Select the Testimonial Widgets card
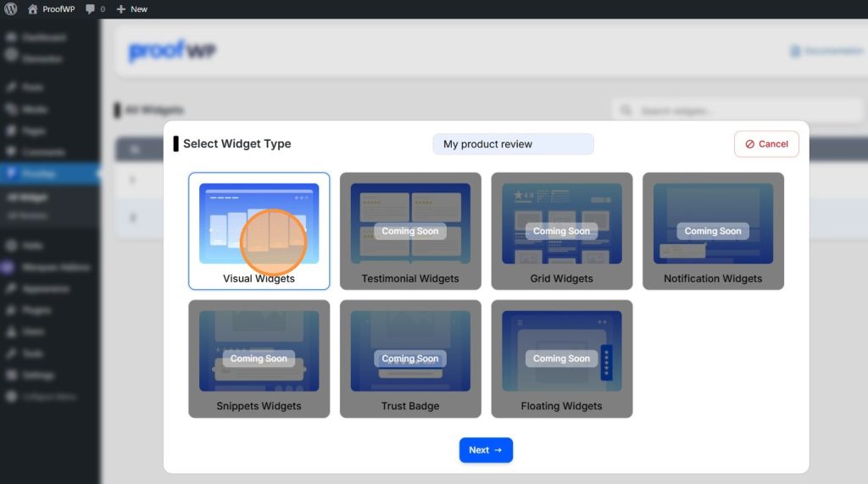The width and height of the screenshot is (868, 484). (410, 231)
